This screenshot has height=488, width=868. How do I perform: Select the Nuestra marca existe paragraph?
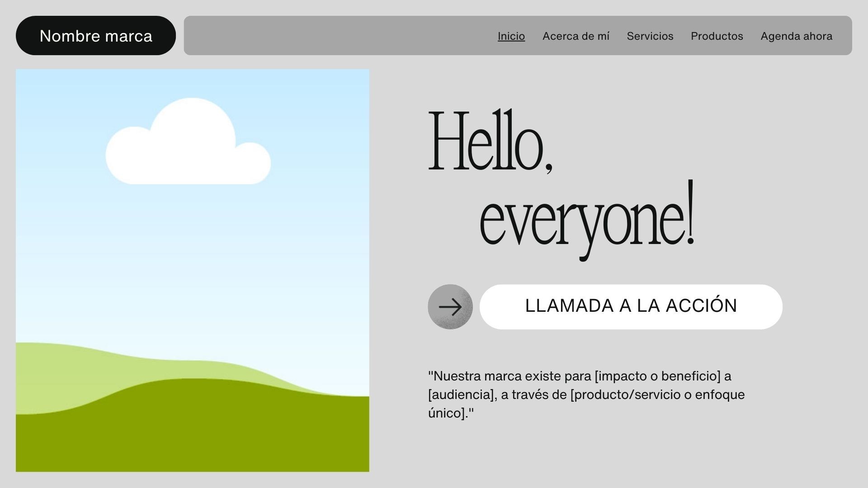(586, 394)
